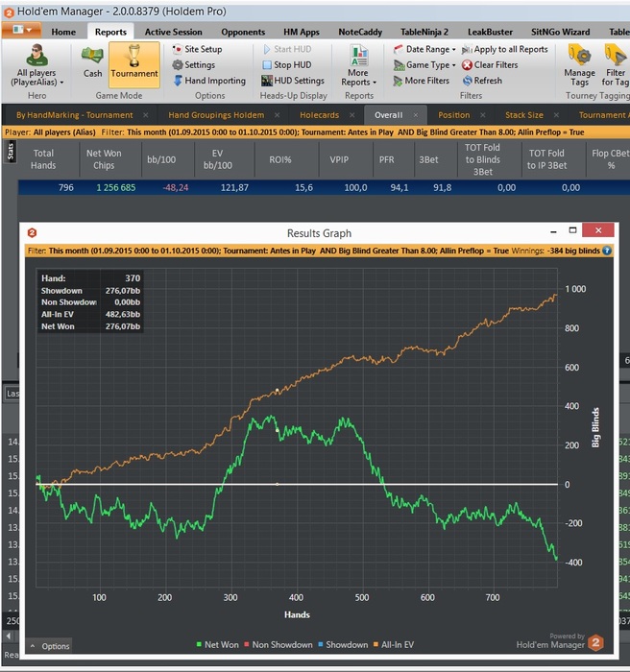Select the Holecards report tab
Image resolution: width=630 pixels, height=672 pixels.
(319, 115)
